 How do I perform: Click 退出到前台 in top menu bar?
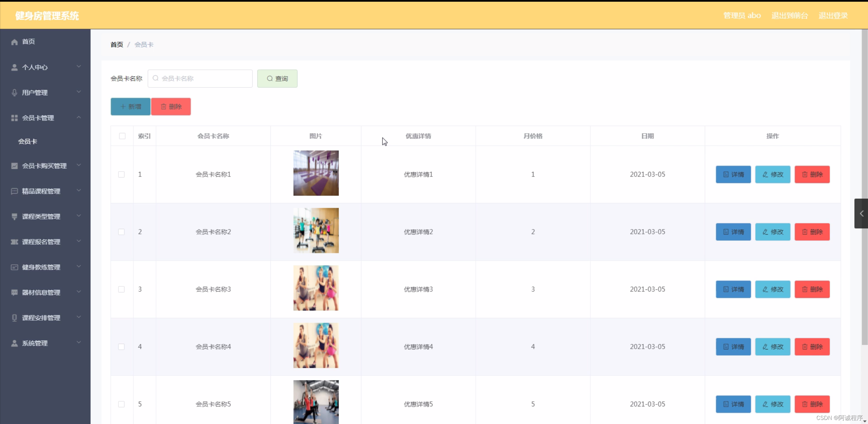coord(790,15)
